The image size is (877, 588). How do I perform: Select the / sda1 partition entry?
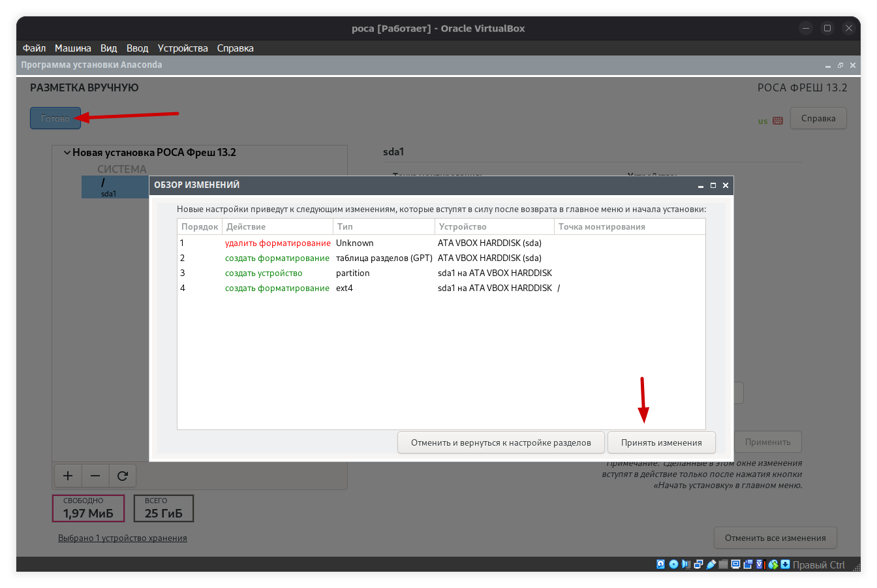115,187
